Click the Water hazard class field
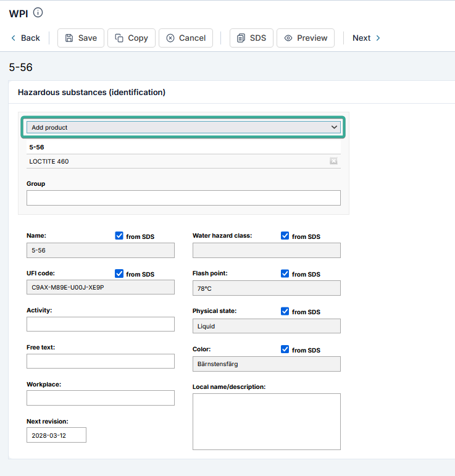 267,251
